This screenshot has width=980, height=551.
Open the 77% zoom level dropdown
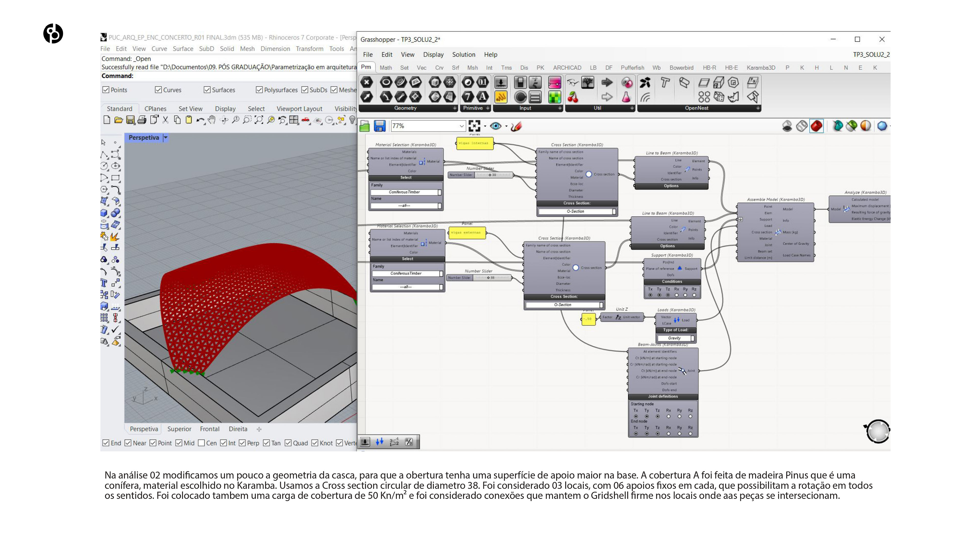click(461, 126)
